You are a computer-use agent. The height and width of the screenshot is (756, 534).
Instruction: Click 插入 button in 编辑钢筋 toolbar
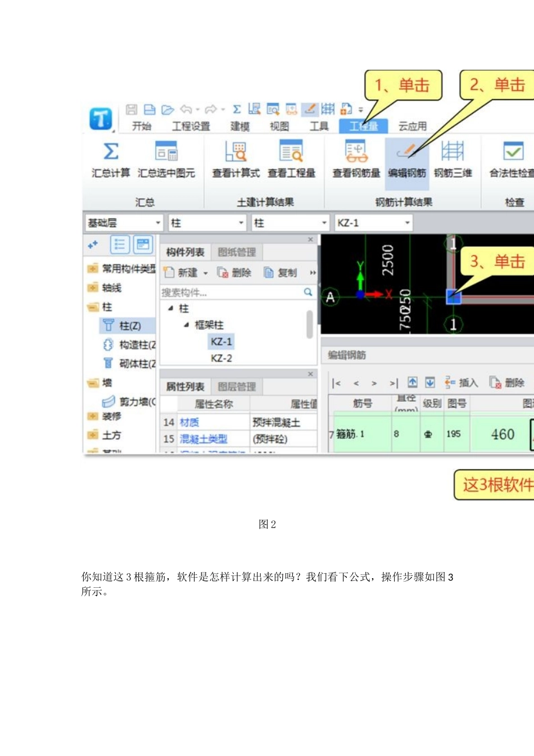(461, 382)
